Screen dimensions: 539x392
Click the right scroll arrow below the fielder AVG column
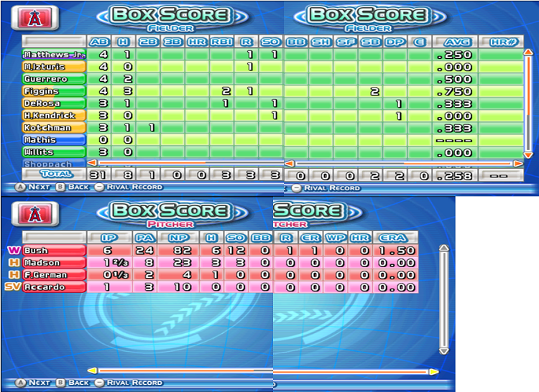518,164
